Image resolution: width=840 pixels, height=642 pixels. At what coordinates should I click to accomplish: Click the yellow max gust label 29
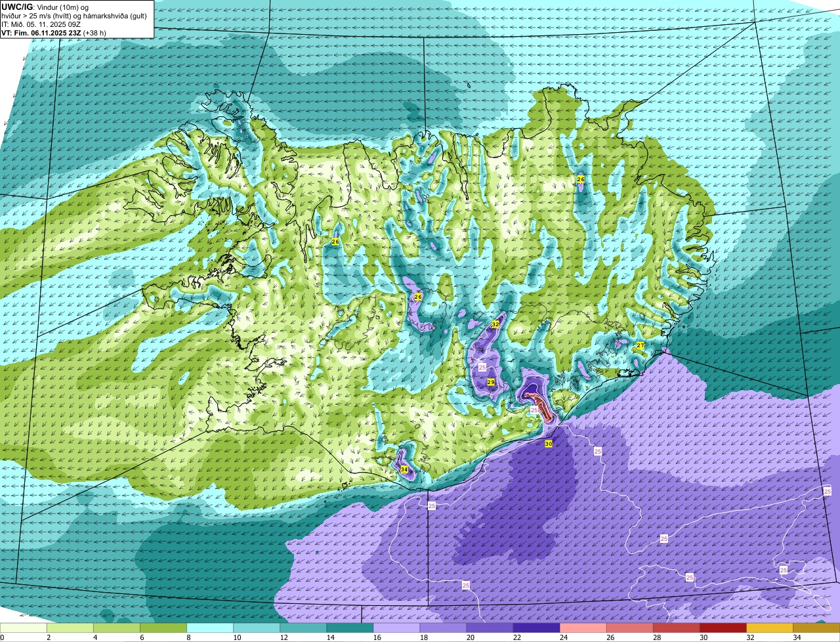pyautogui.click(x=491, y=382)
